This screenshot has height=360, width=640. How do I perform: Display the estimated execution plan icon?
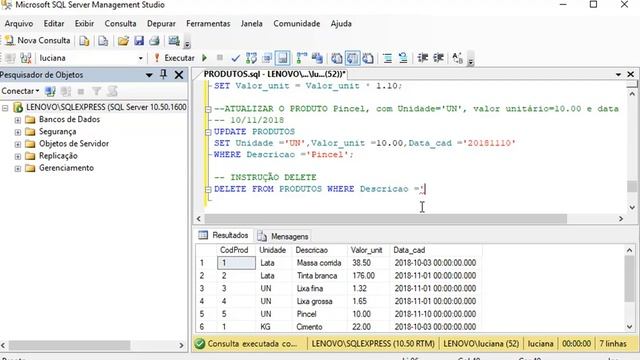251,58
